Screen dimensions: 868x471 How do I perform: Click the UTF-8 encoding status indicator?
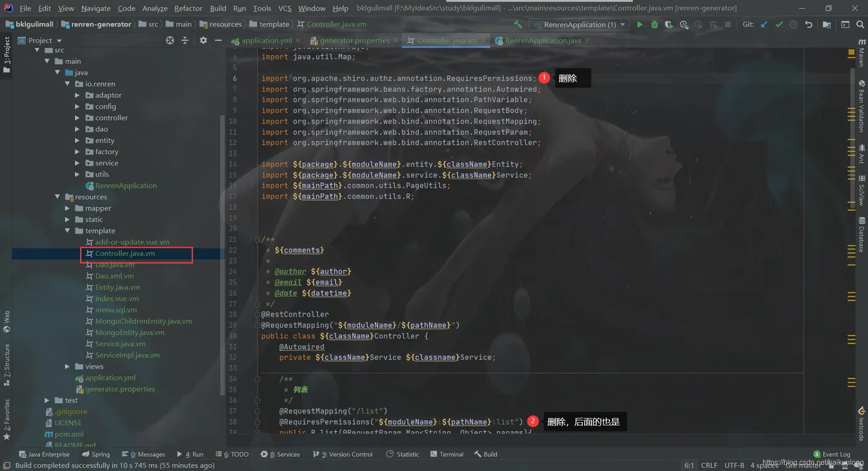click(734, 465)
